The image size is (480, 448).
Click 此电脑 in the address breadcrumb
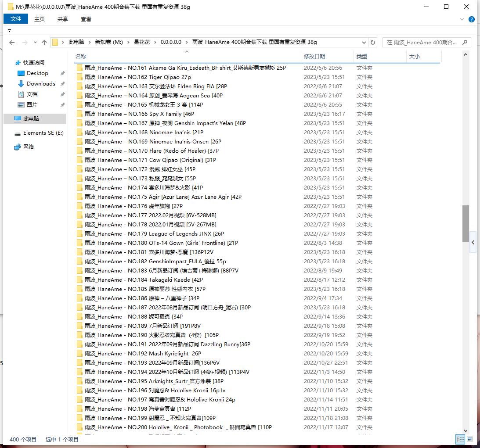click(76, 42)
